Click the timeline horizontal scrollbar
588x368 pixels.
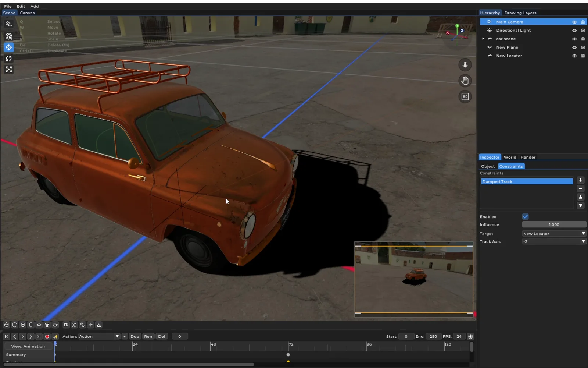(x=129, y=365)
